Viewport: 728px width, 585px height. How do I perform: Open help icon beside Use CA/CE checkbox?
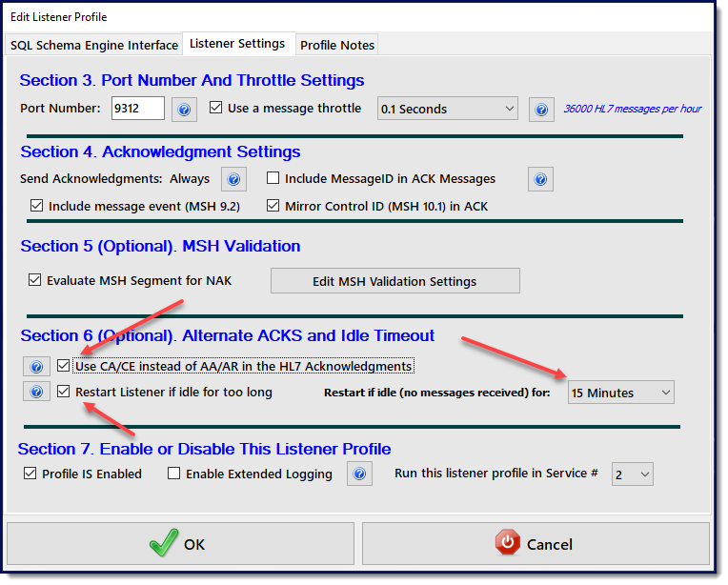36,367
